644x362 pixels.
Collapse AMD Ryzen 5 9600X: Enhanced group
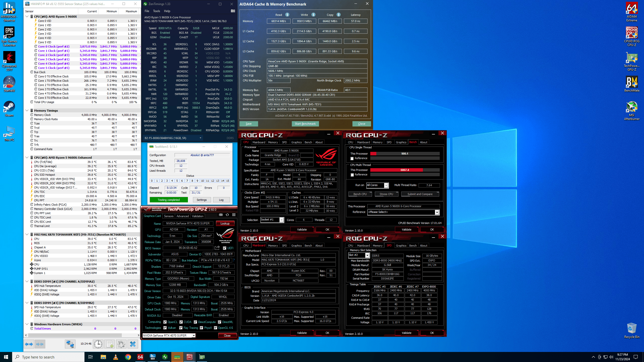[x=27, y=157]
